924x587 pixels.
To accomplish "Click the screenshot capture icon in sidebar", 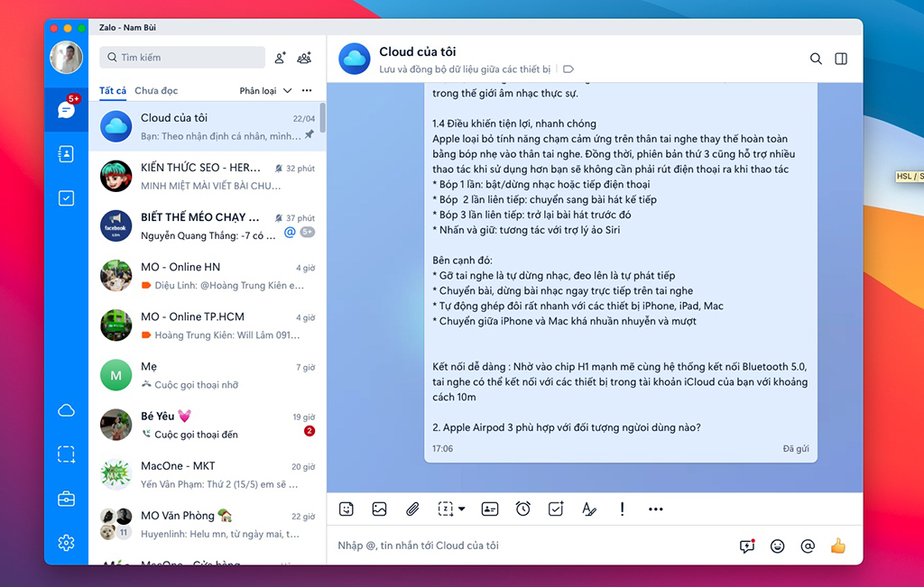I will click(x=66, y=454).
